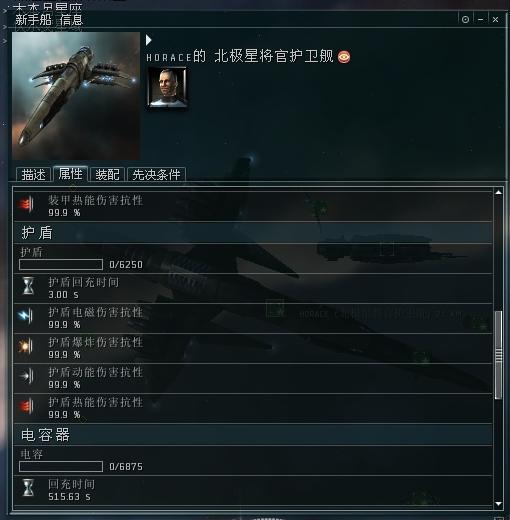Click the shield thermal resistance icon

tap(26, 406)
